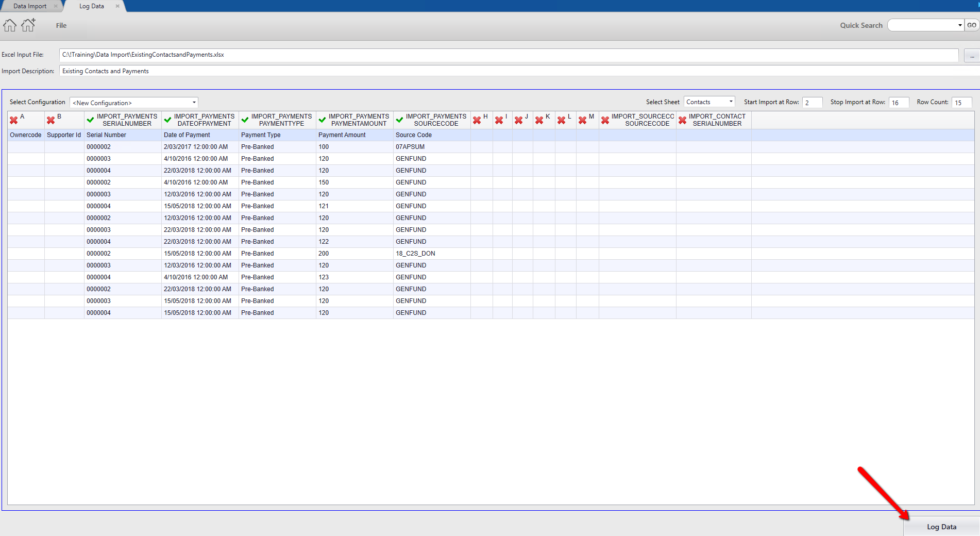This screenshot has height=536, width=980.
Task: Click red X on IMPORT_SOURCECODE column header
Action: pyautogui.click(x=605, y=120)
